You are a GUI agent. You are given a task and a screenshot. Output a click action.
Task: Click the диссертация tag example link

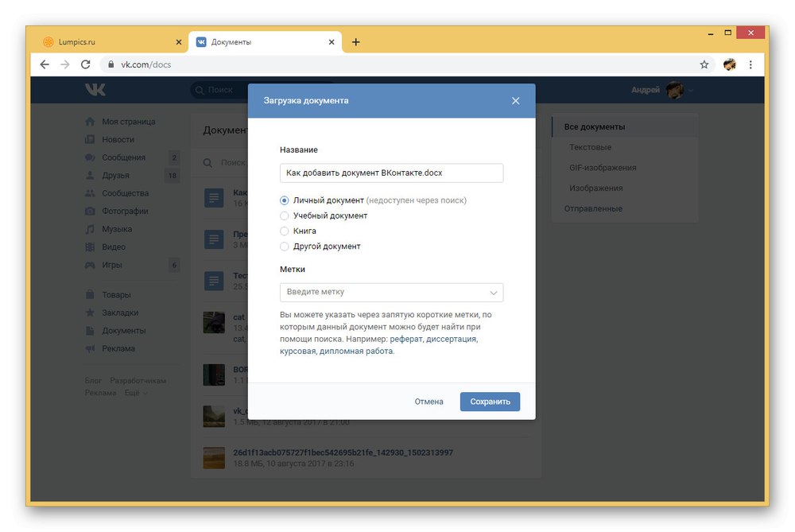(x=452, y=339)
